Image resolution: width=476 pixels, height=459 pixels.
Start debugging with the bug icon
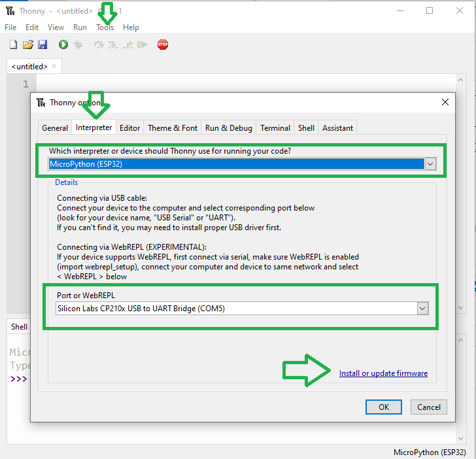(x=78, y=44)
